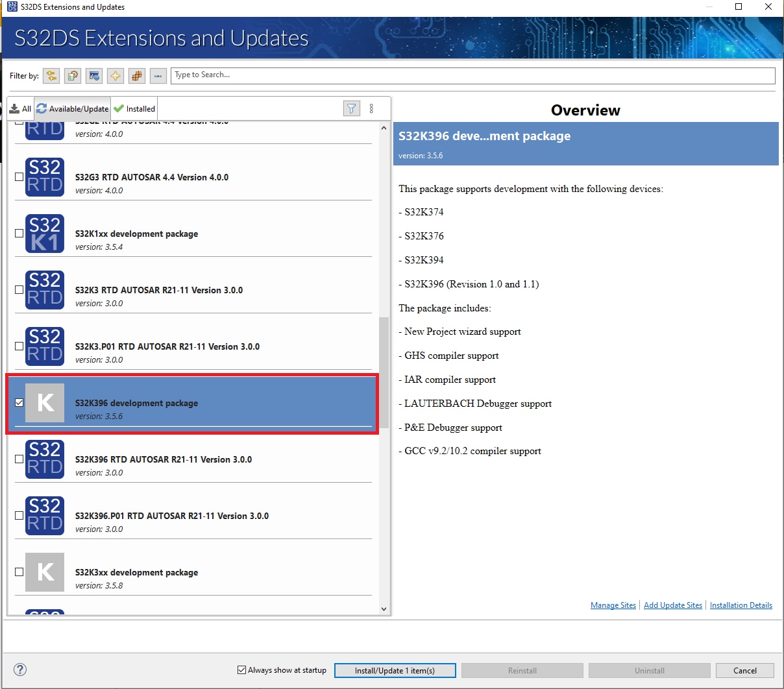Tick the S32K3xx development package checkbox
784x689 pixels.
[x=19, y=572]
